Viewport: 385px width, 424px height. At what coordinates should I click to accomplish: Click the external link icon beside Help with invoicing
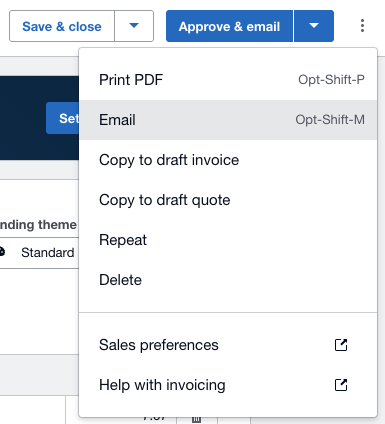pyautogui.click(x=341, y=385)
